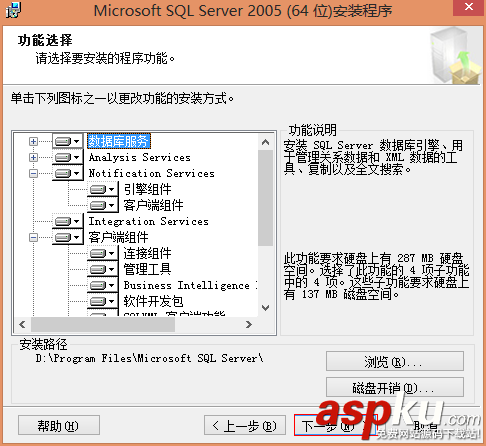The width and height of the screenshot is (486, 446).
Task: Select the 管理工具 item
Action: coord(147,269)
